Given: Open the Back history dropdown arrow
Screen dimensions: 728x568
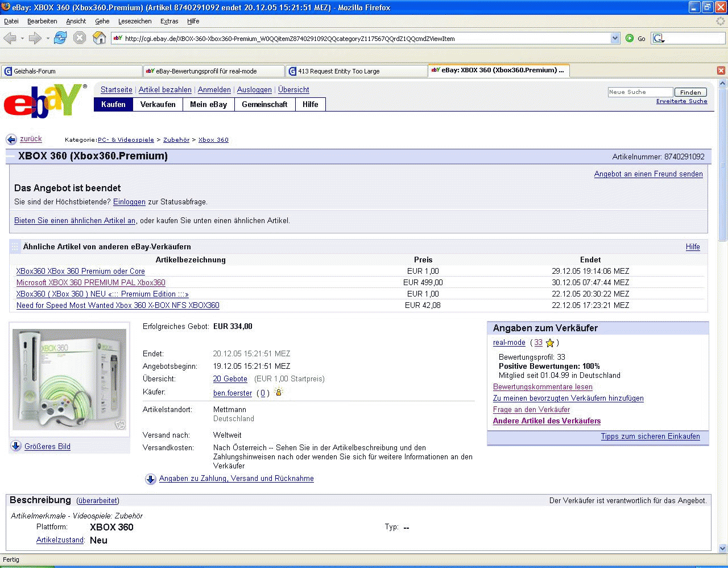Looking at the screenshot, I should click(x=22, y=39).
